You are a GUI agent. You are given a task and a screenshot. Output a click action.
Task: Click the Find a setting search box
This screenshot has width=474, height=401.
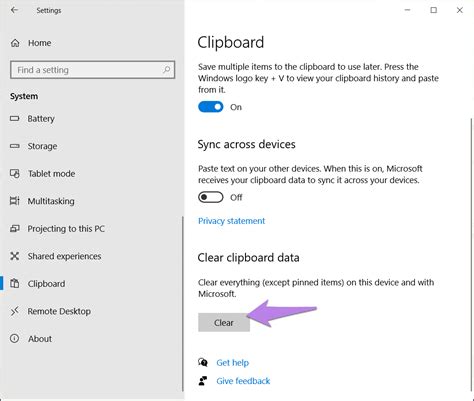tap(92, 70)
